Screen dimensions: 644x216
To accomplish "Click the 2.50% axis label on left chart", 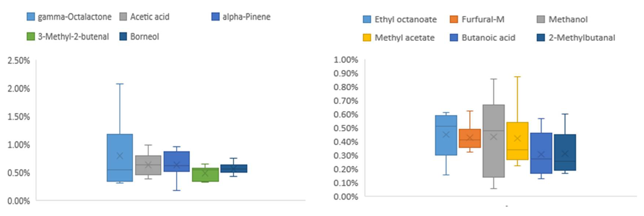I will pos(19,60).
